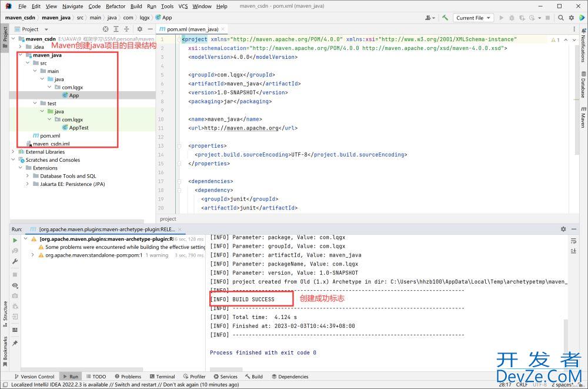The image size is (588, 389).
Task: Click the Build Project hammer icon
Action: pos(445,18)
